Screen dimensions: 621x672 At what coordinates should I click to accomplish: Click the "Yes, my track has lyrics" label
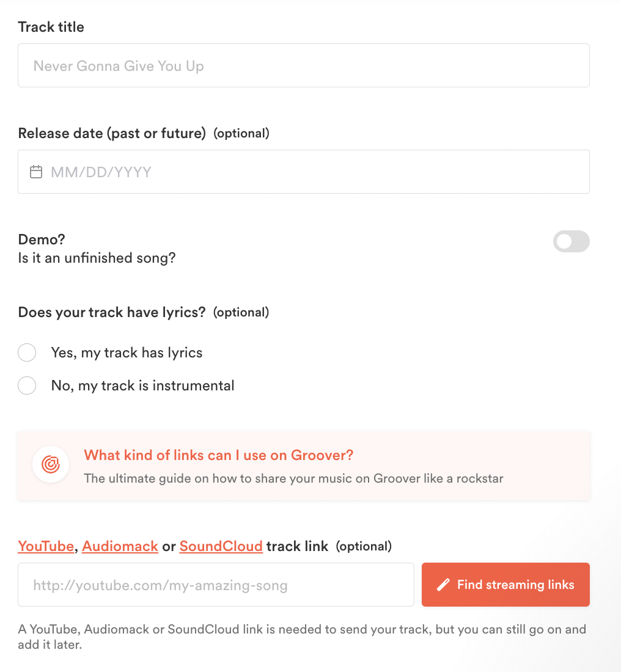point(127,352)
